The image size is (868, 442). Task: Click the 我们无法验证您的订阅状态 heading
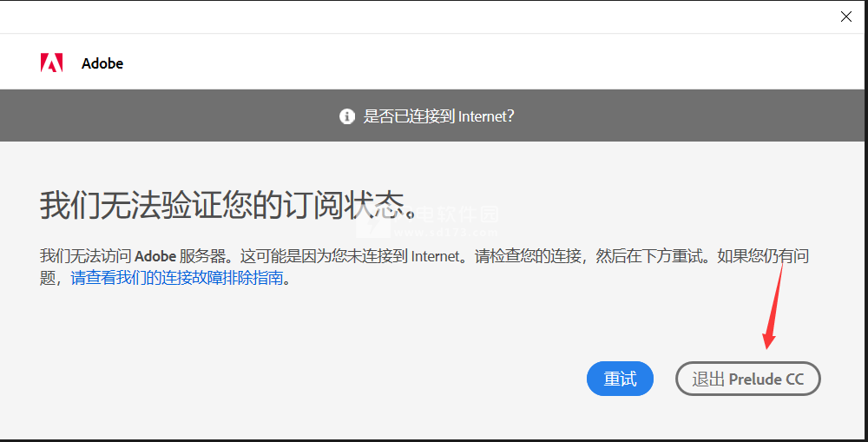[227, 206]
